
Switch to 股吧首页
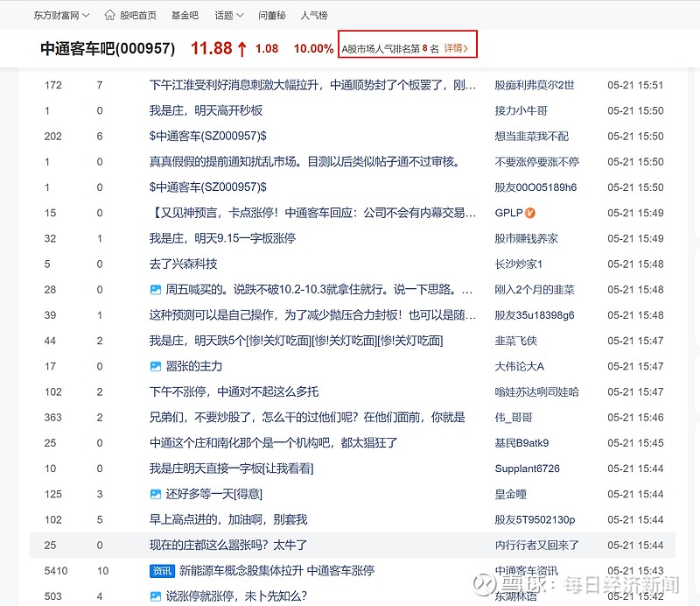[x=136, y=15]
